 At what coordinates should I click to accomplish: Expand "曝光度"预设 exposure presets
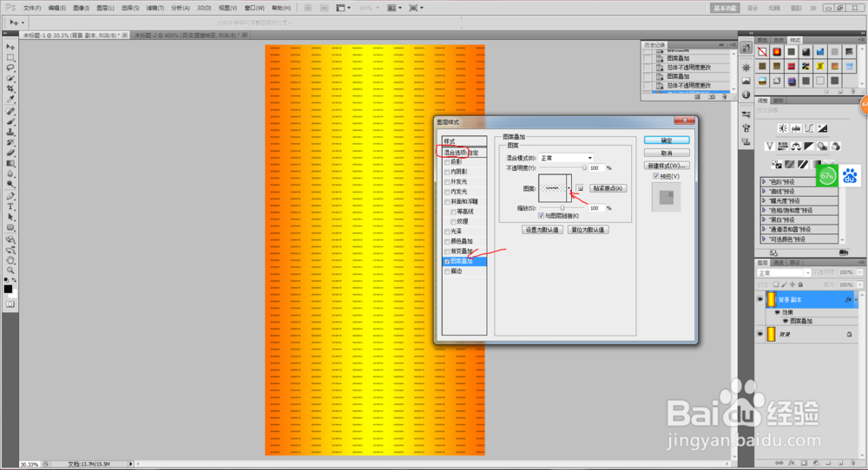[x=764, y=200]
